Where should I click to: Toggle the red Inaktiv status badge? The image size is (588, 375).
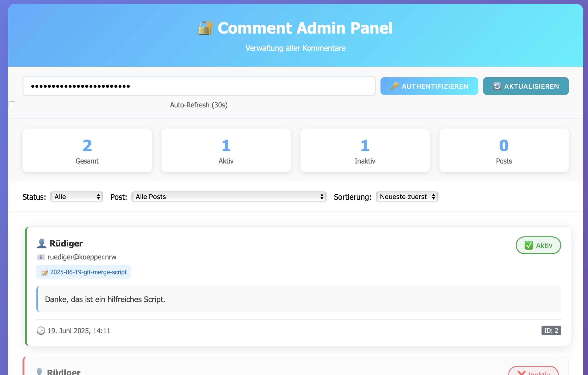pyautogui.click(x=534, y=371)
